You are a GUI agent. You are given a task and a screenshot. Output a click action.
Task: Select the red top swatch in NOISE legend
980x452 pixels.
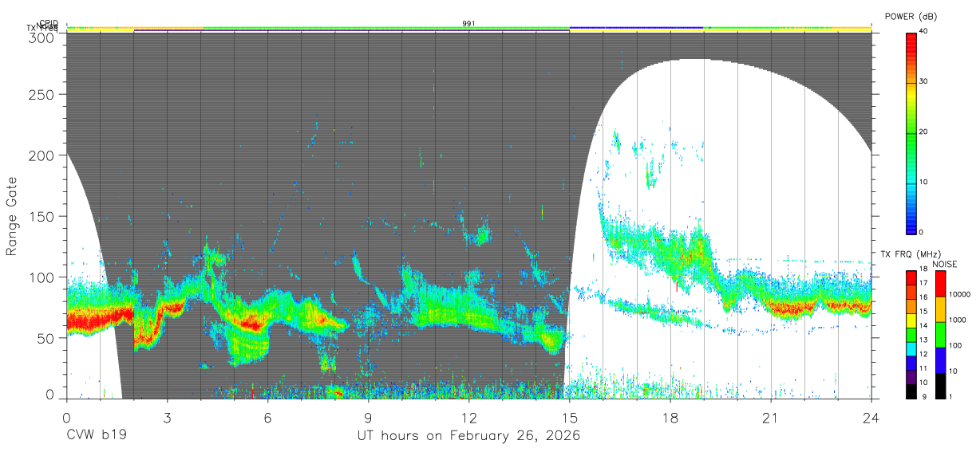tap(941, 283)
